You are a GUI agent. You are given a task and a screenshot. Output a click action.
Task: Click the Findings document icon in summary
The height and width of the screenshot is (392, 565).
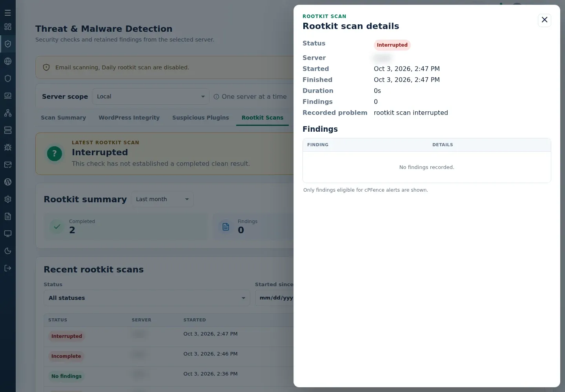[226, 227]
